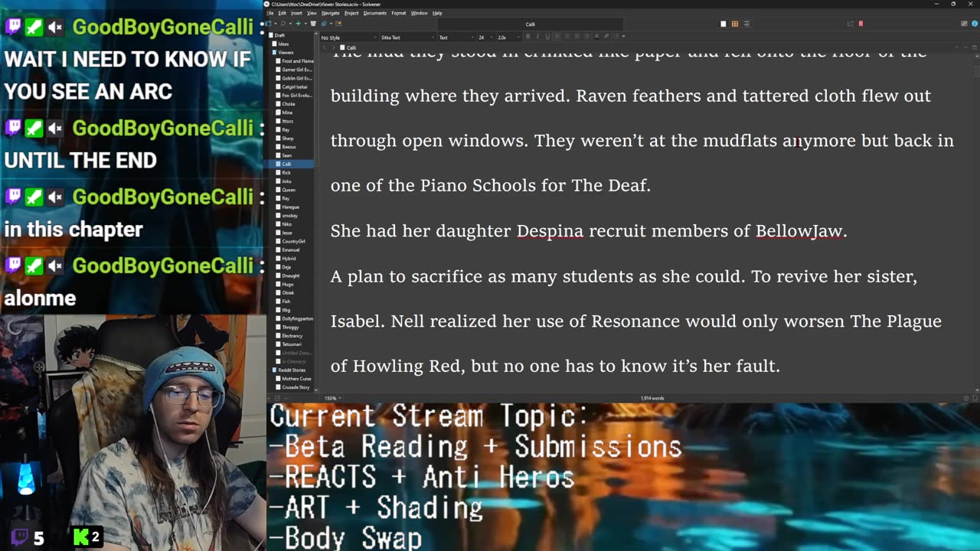Toggle Bold formatting
The image size is (980, 551).
click(528, 37)
